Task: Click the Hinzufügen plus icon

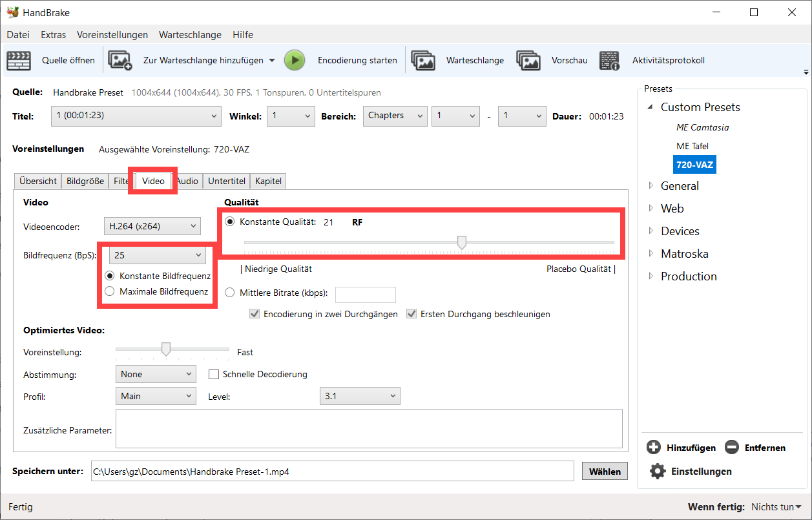Action: (654, 447)
